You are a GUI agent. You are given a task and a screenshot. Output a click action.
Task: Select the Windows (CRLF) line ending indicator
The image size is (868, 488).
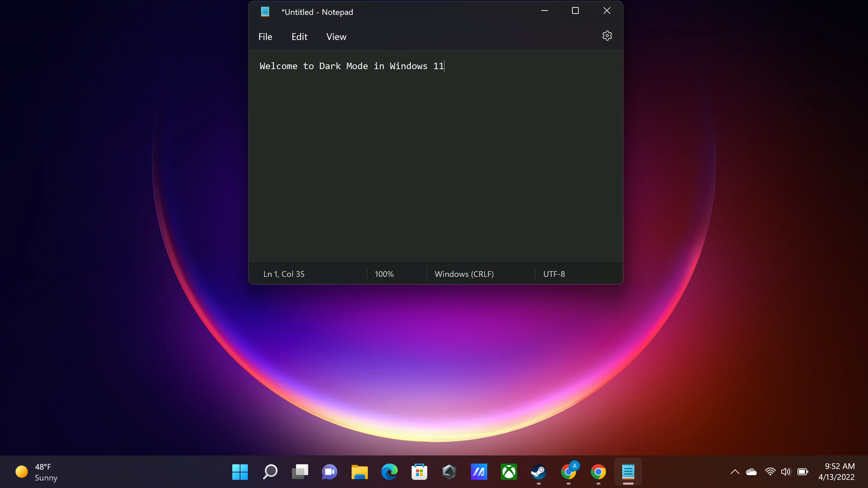[464, 273]
